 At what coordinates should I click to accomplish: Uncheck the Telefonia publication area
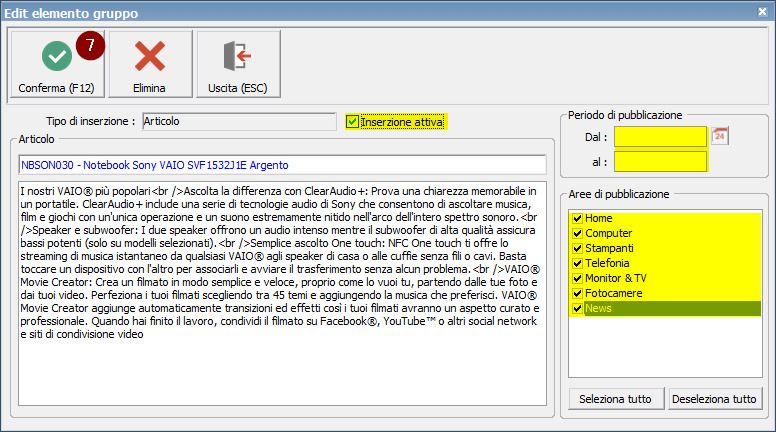(577, 263)
